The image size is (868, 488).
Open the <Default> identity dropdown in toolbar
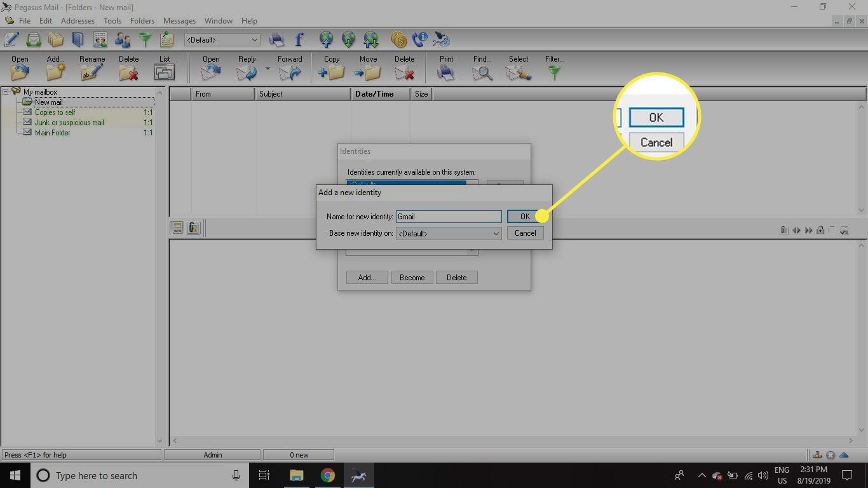point(222,40)
